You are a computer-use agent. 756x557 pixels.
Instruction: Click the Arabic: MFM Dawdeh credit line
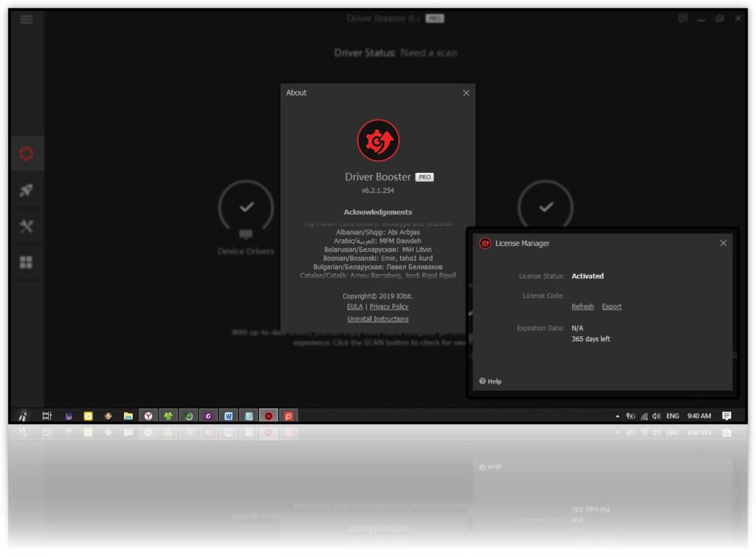378,241
